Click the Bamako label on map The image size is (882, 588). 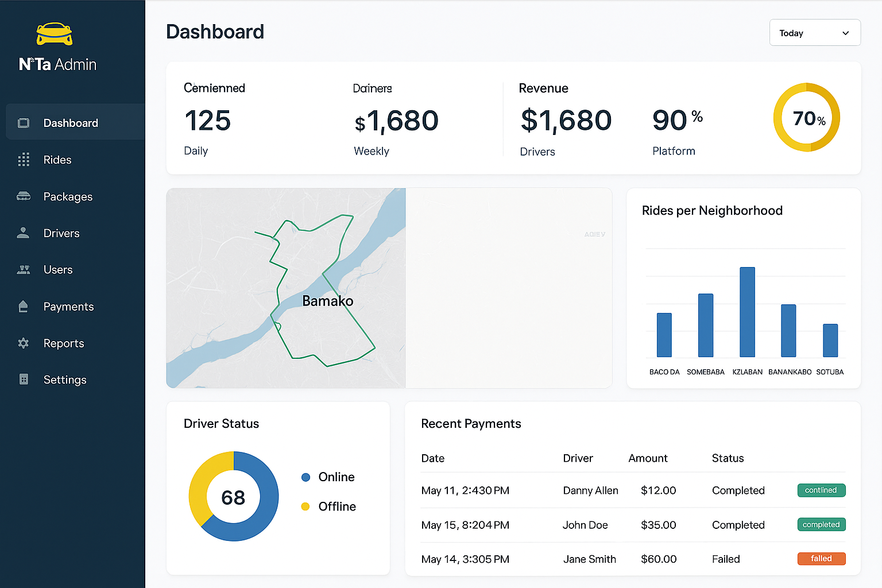(328, 301)
